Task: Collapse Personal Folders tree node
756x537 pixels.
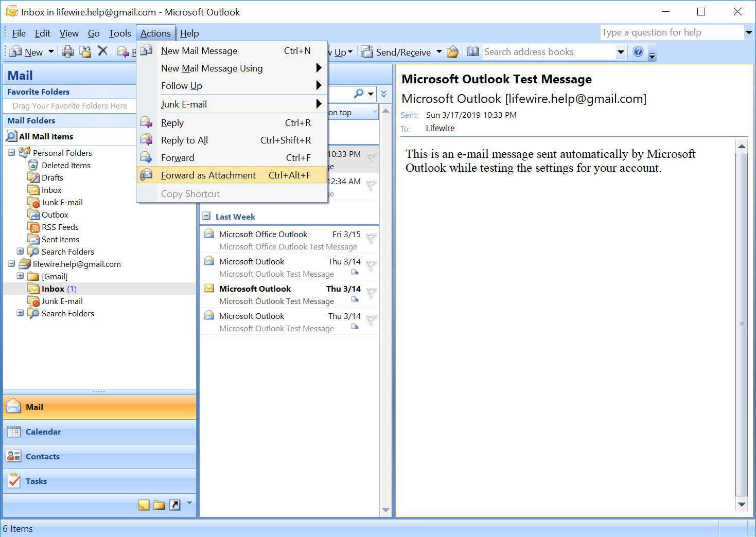Action: (x=11, y=153)
